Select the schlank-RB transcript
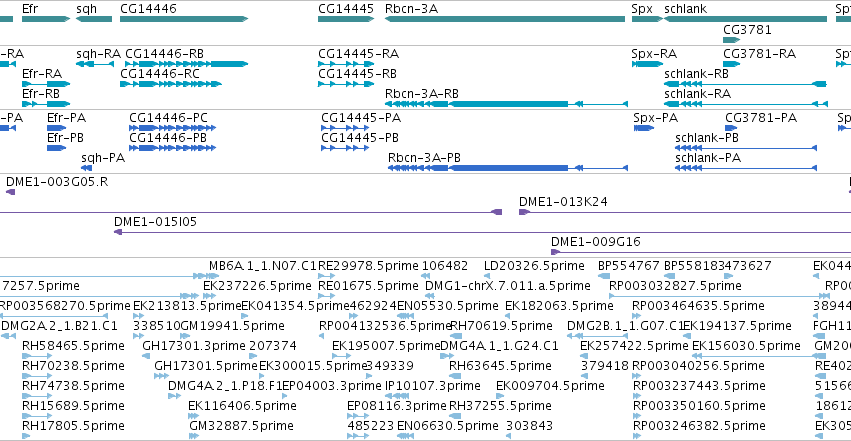Image resolution: width=851 pixels, height=441 pixels. coord(745,84)
